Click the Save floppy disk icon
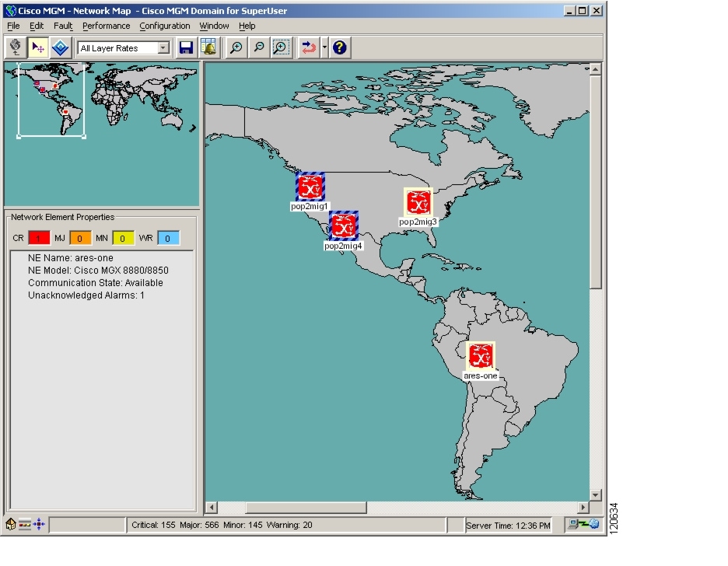728x566 pixels. 186,47
